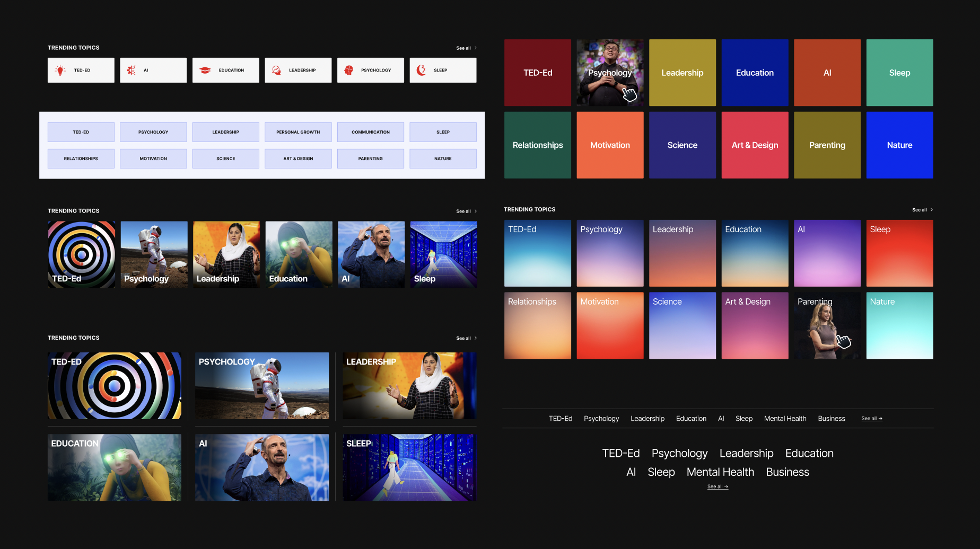This screenshot has height=549, width=980.
Task: Click the red graduation cap Education icon
Action: [x=205, y=70]
